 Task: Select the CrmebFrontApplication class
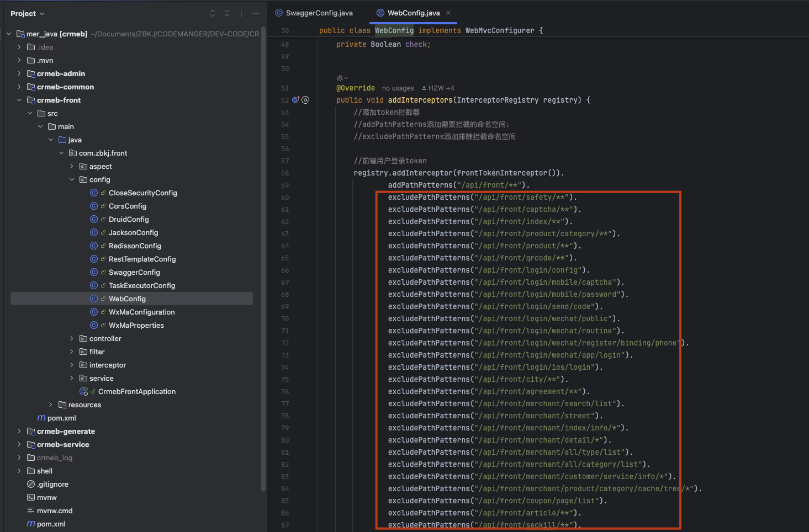[136, 391]
